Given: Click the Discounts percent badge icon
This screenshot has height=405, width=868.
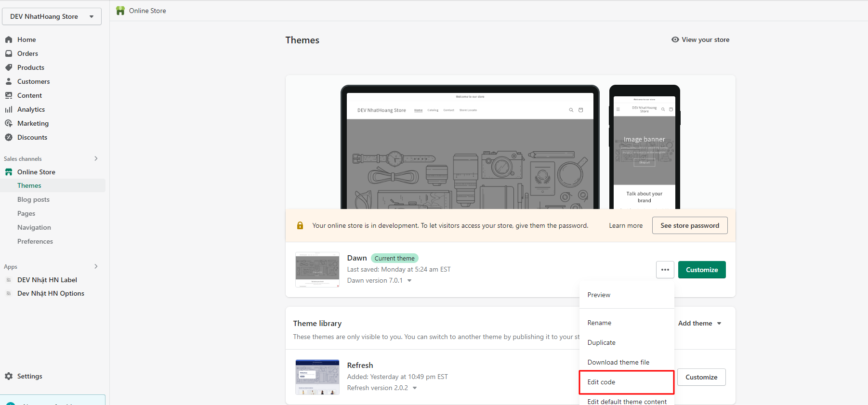Looking at the screenshot, I should click(9, 137).
